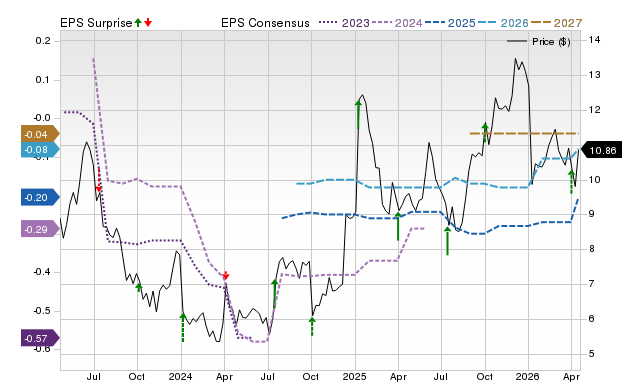640x382 pixels.
Task: Click the black 10.86 current price tag
Action: click(601, 150)
